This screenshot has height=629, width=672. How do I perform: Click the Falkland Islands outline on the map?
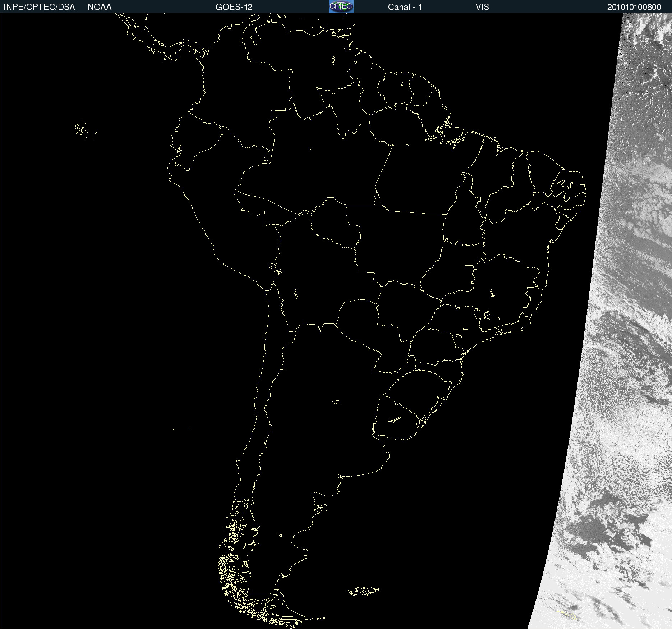pyautogui.click(x=364, y=591)
